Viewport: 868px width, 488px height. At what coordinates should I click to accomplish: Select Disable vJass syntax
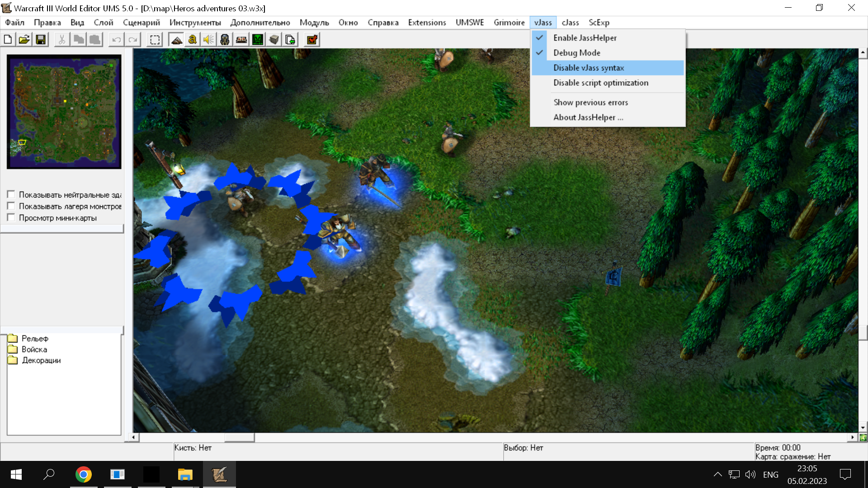pos(608,68)
